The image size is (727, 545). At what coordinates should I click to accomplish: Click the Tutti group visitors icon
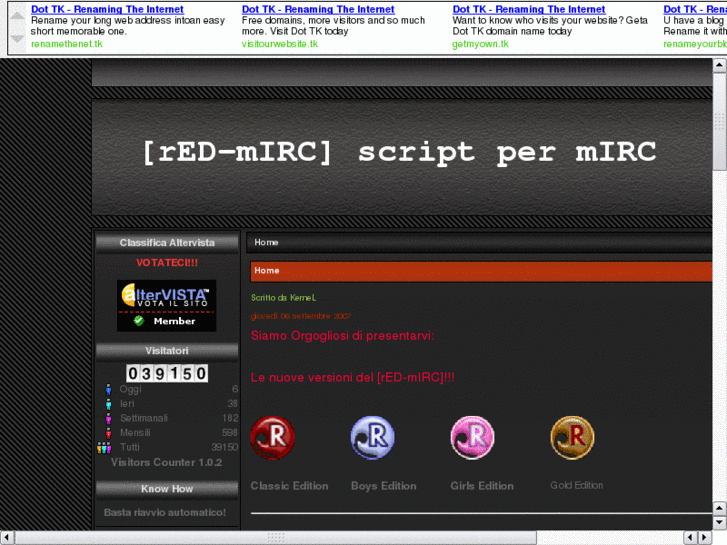(x=104, y=448)
